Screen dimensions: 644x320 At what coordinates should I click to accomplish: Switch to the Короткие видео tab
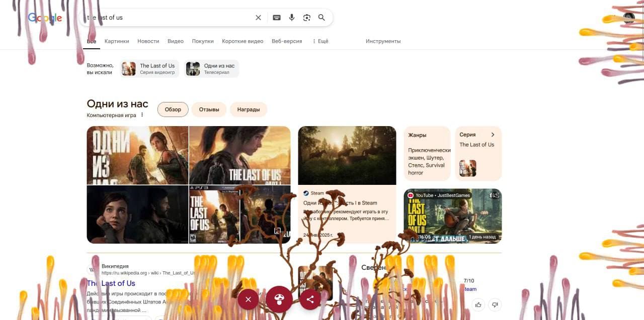(243, 41)
